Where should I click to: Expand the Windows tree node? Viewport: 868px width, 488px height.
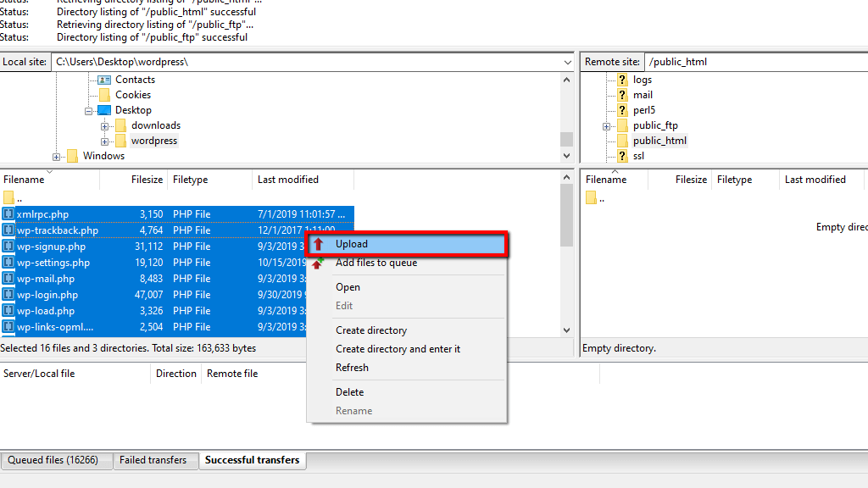[57, 157]
